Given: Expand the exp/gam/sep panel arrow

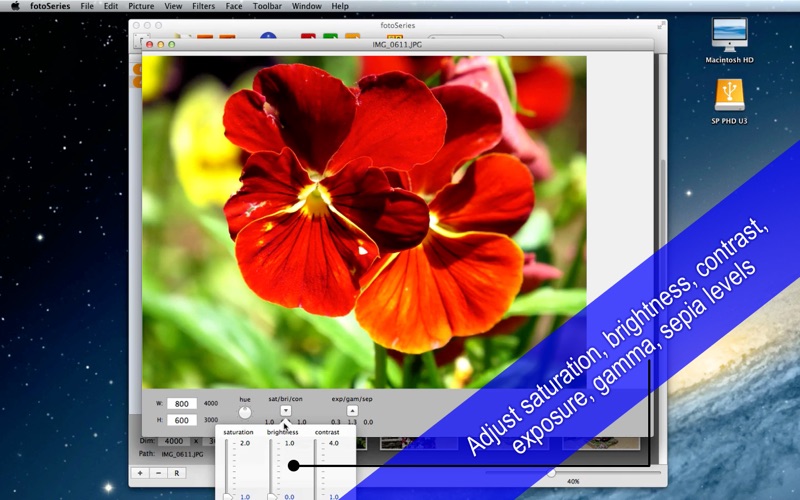Looking at the screenshot, I should click(x=352, y=411).
